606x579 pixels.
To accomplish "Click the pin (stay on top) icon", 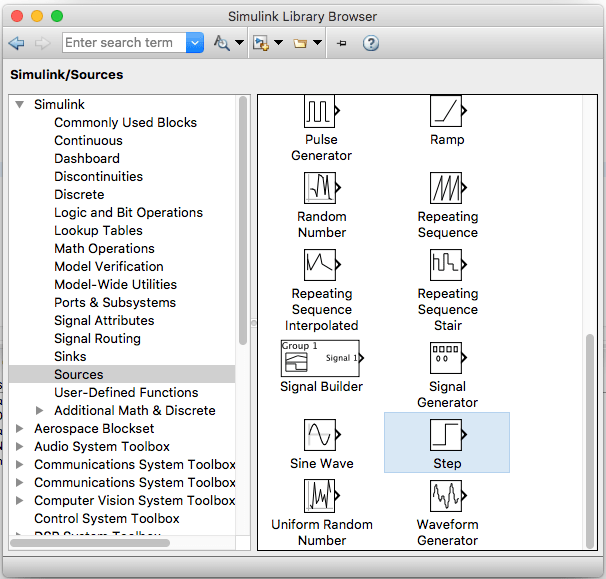I will [341, 43].
